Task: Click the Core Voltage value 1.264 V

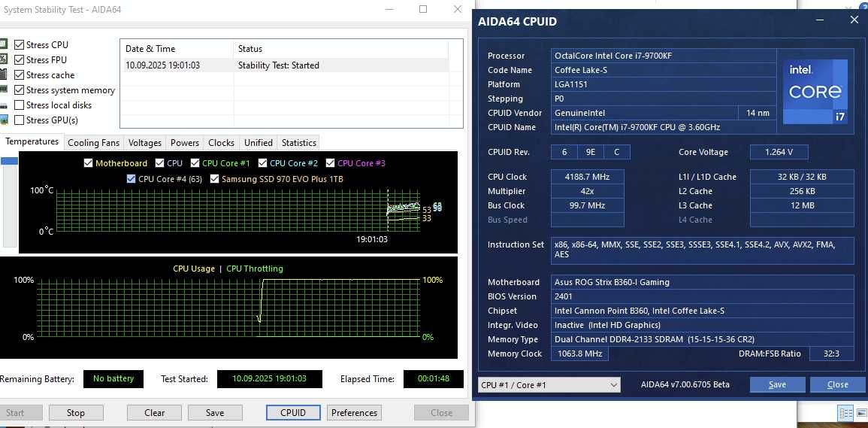Action: click(x=779, y=152)
